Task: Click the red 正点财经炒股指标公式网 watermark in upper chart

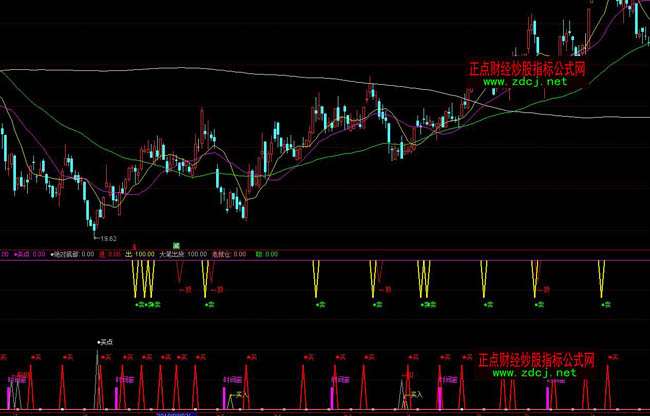Action: pos(526,70)
